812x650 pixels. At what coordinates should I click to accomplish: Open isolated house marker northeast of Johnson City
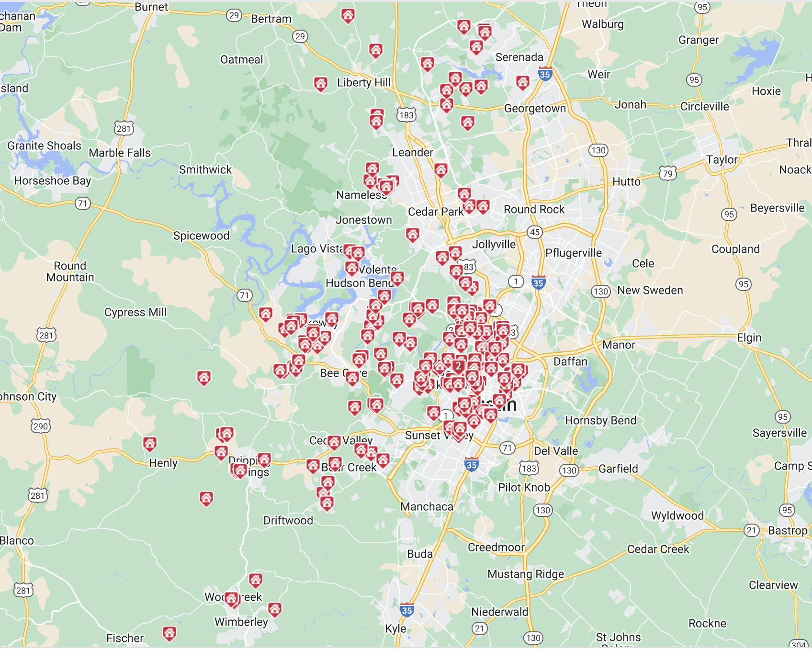coord(204,379)
